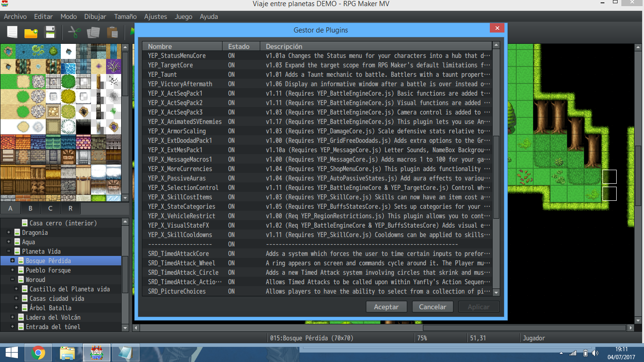This screenshot has width=644, height=362.
Task: Click the Jugador status bar entry
Action: coord(534,338)
